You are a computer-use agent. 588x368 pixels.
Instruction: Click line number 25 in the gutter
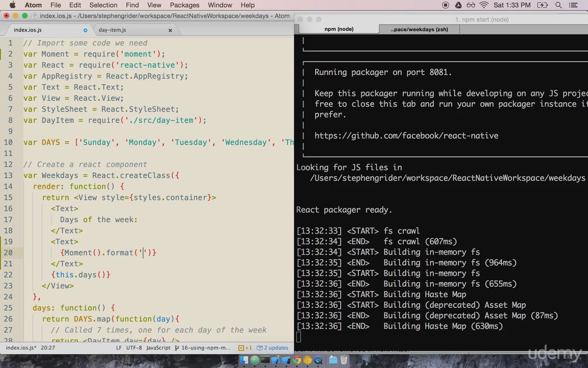pyautogui.click(x=8, y=308)
